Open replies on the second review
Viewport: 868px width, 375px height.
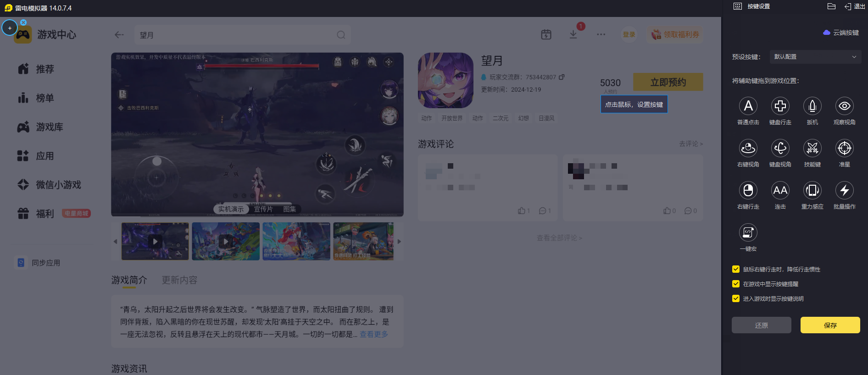click(x=690, y=211)
